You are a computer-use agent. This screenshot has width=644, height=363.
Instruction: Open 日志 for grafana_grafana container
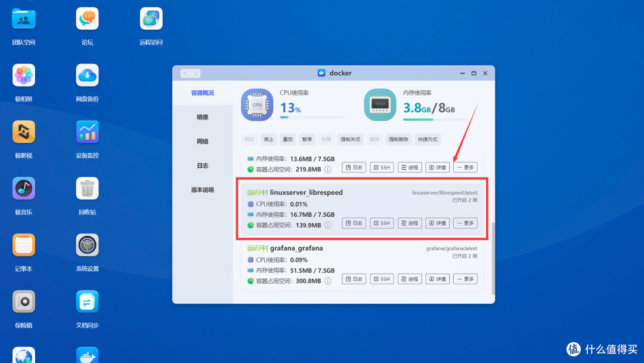[354, 279]
